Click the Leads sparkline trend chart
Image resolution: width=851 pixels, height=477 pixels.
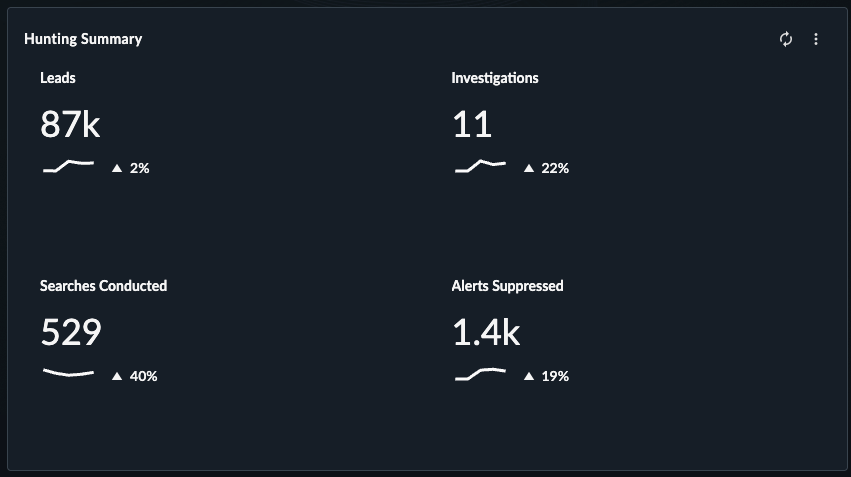coord(68,166)
